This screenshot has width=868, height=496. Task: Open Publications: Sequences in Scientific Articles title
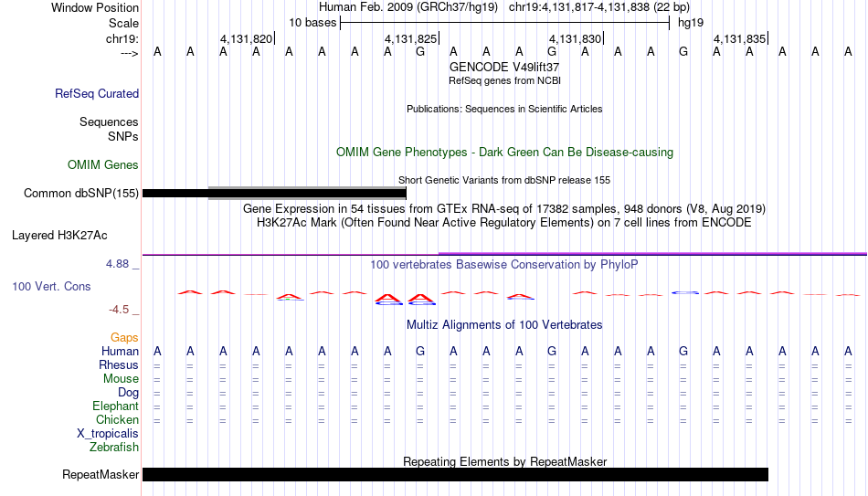504,109
